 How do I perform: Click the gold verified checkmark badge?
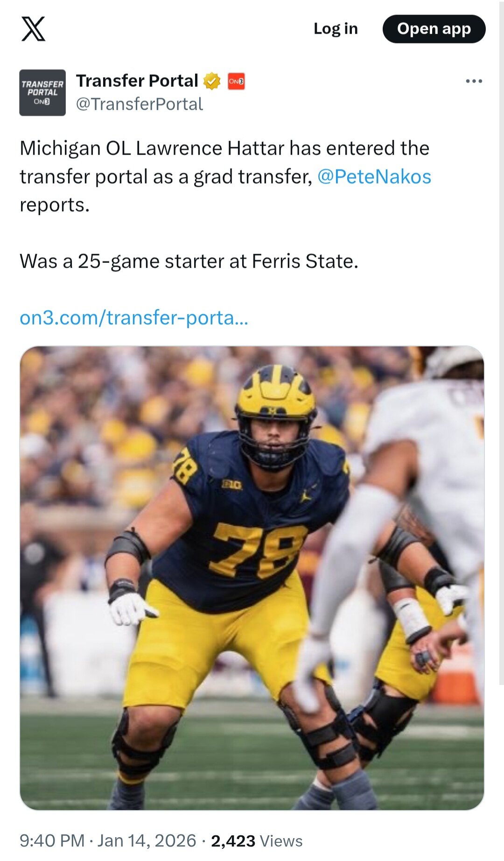pos(212,81)
